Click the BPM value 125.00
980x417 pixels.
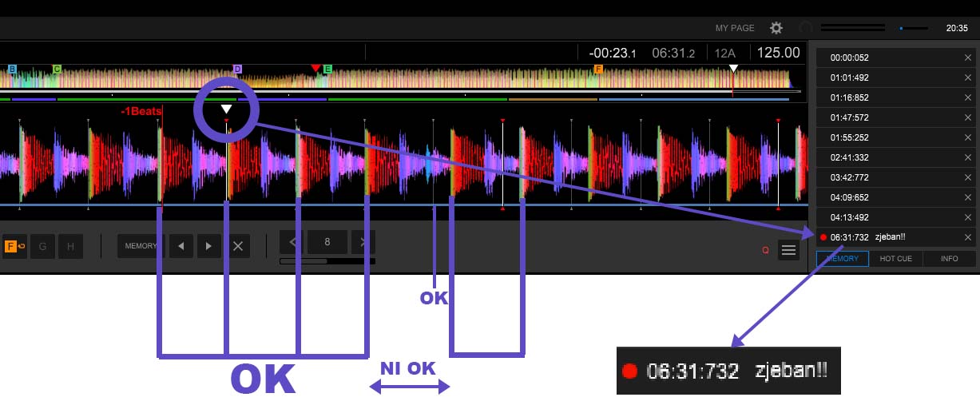[x=779, y=53]
